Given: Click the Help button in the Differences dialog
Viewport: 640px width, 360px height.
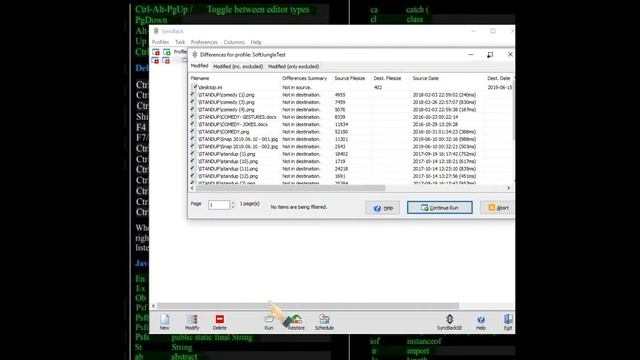Looking at the screenshot, I should [x=382, y=208].
